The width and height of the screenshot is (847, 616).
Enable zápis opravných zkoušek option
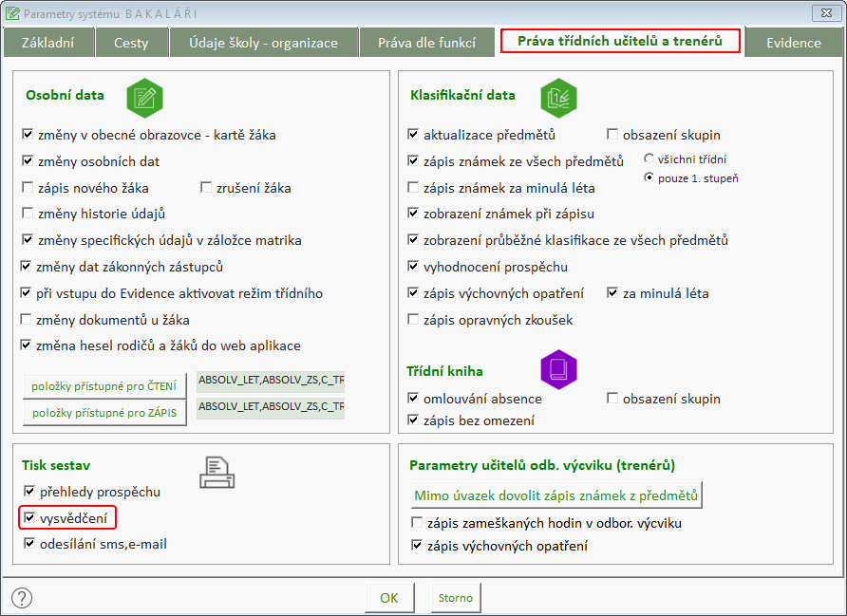pyautogui.click(x=413, y=320)
